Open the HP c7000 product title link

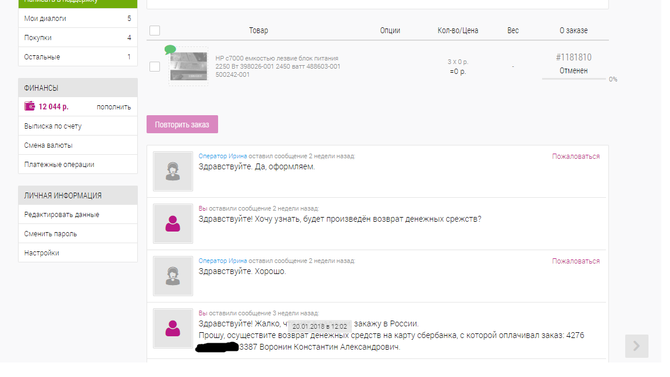point(278,66)
